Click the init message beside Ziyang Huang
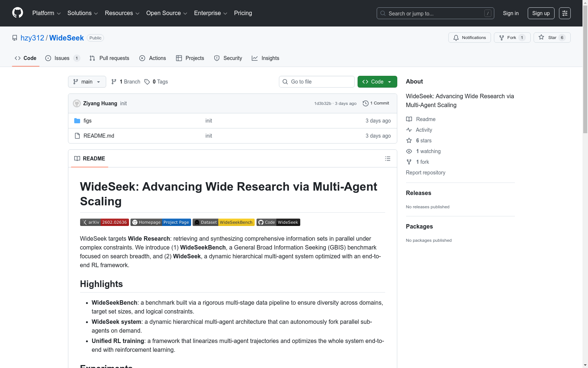Viewport: 588px width, 368px height. point(123,103)
